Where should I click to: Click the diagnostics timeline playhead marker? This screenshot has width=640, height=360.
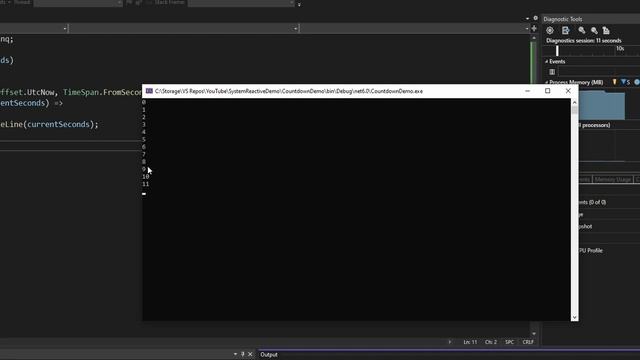(557, 51)
